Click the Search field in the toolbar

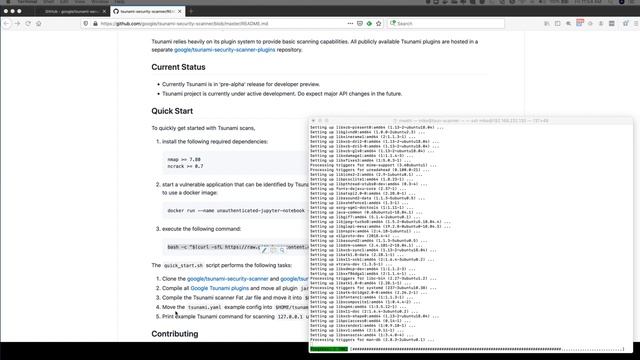(x=447, y=24)
